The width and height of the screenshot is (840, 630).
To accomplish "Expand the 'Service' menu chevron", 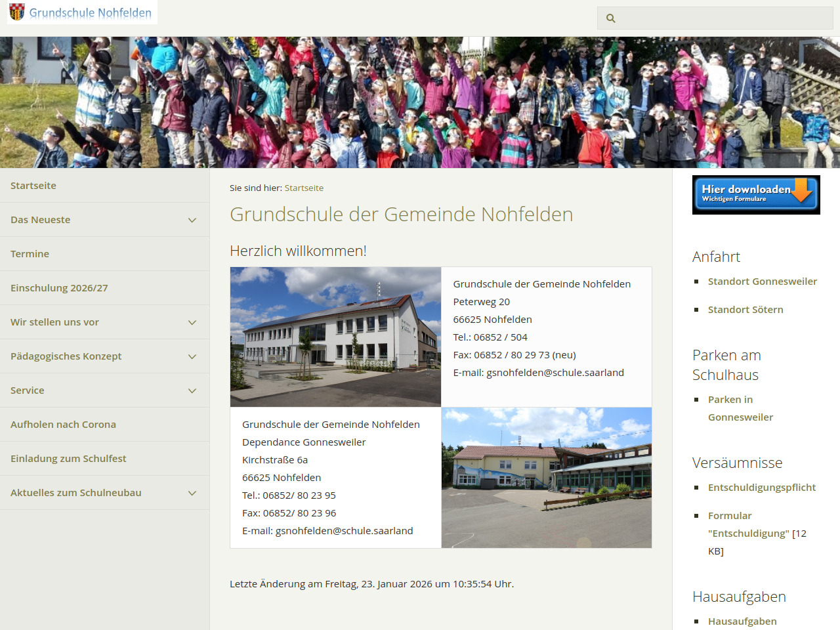I will point(192,391).
